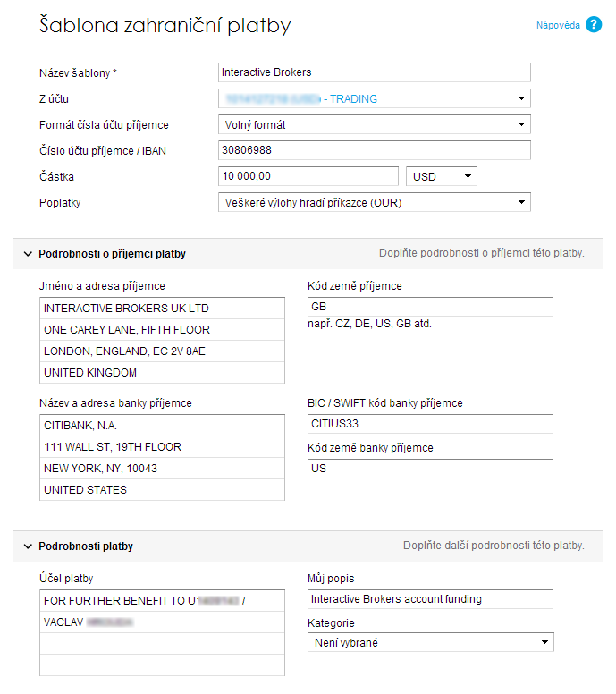The image size is (616, 694).
Task: Open the Poplatky fees dropdown
Action: point(374,203)
